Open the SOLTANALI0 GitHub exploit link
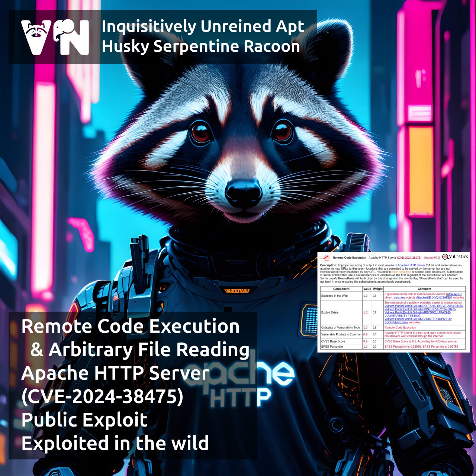The height and width of the screenshot is (476, 476). click(424, 306)
